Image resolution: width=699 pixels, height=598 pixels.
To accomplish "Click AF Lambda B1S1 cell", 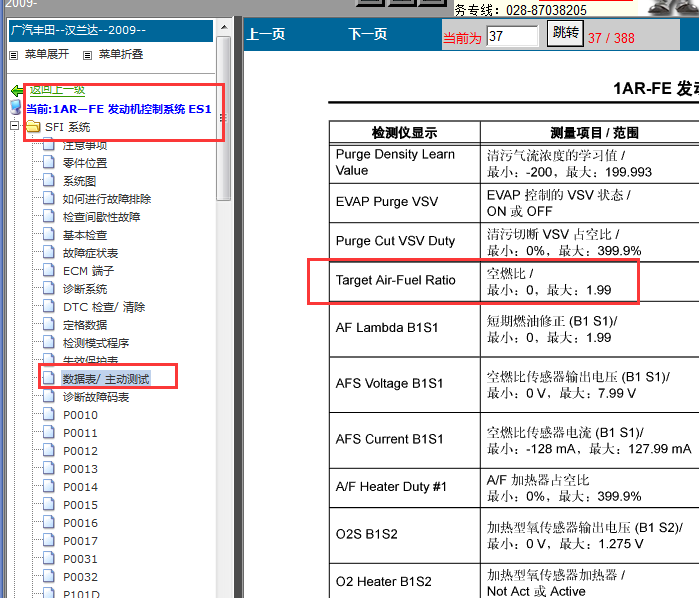I will point(405,329).
